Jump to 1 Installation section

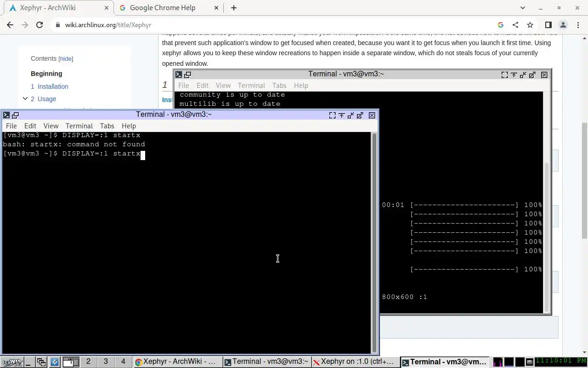tap(50, 86)
